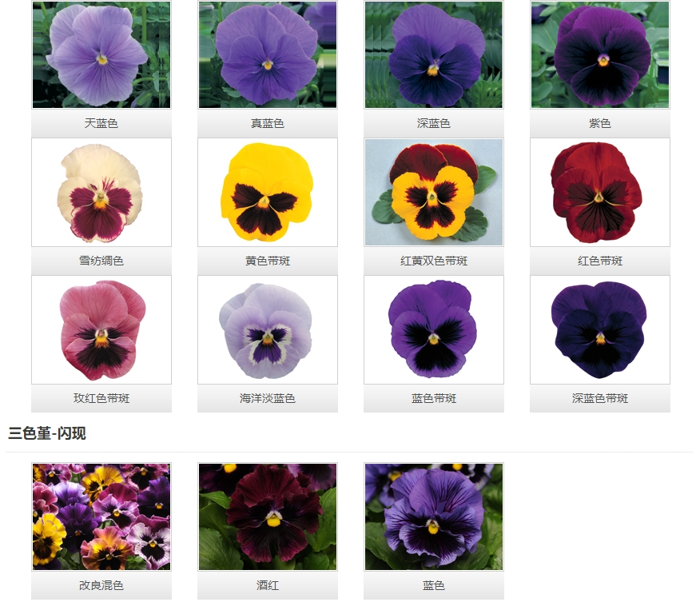The image size is (700, 606).
Task: Click the 酒红 wine-red pansy image
Action: coord(268,516)
